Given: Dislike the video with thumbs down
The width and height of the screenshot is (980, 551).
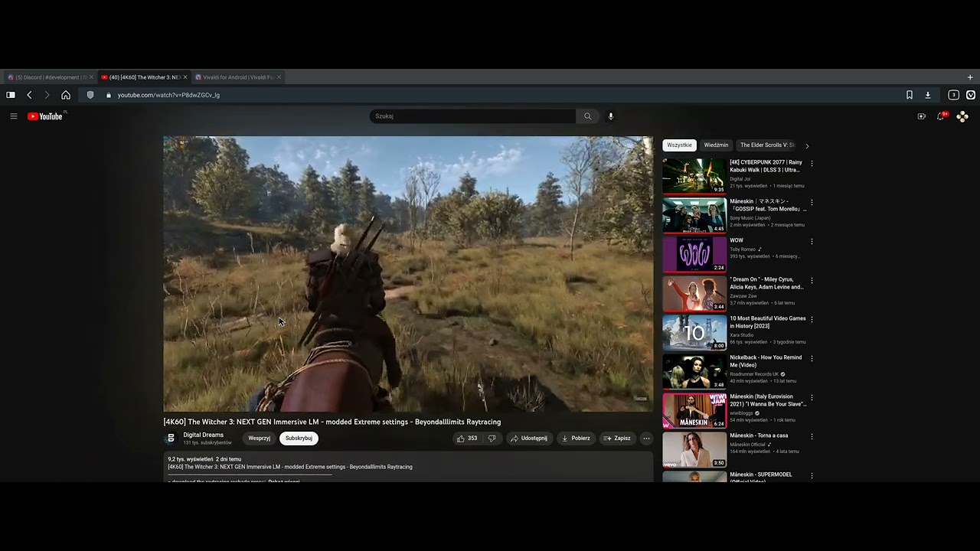Looking at the screenshot, I should coord(492,439).
